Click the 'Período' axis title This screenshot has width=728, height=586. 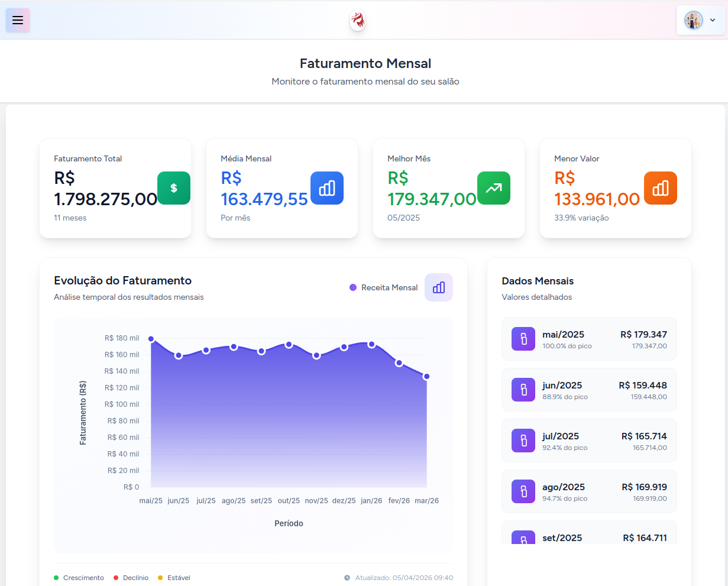[x=289, y=523]
